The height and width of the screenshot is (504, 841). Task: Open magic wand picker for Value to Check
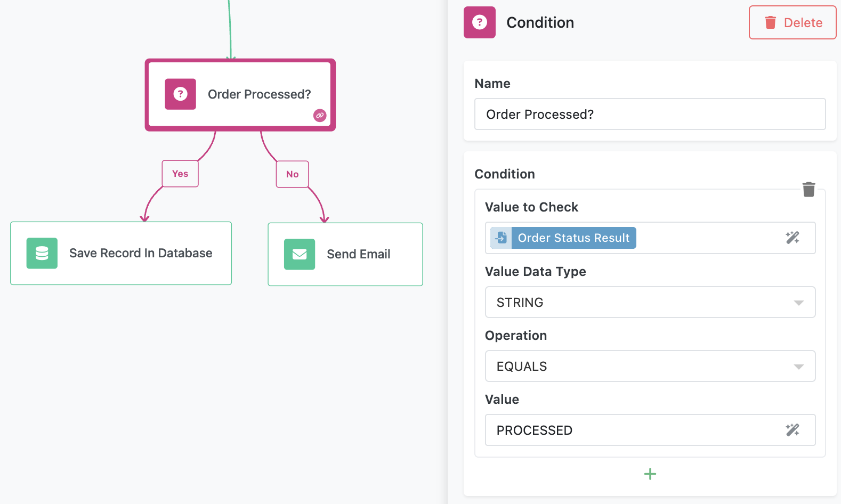(792, 238)
